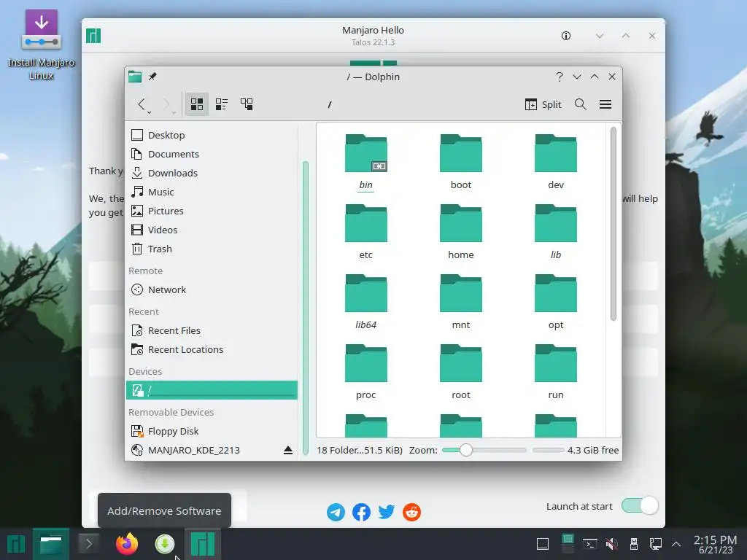Screen dimensions: 747x560
Task: Click the location path / breadcrumb
Action: coord(329,104)
